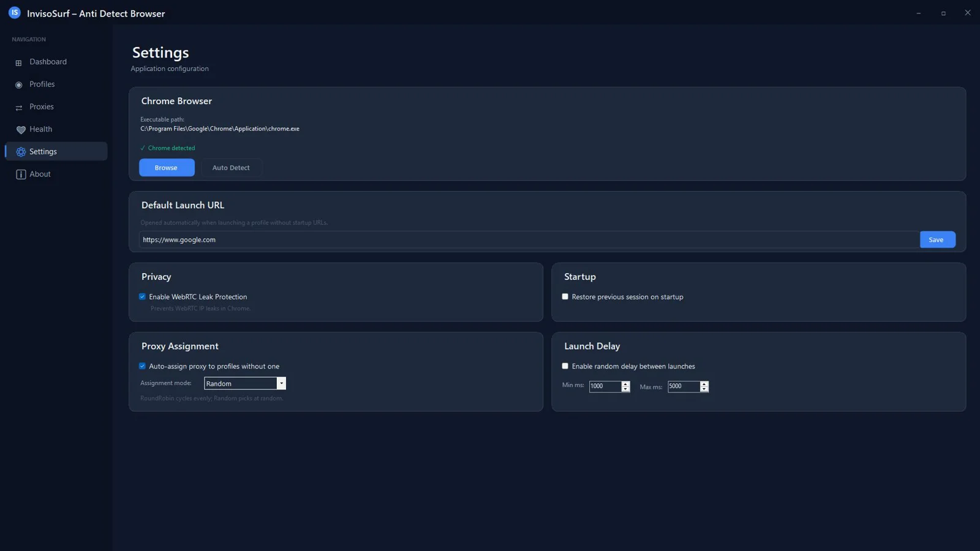
Task: Click the Browse button
Action: pyautogui.click(x=167, y=168)
